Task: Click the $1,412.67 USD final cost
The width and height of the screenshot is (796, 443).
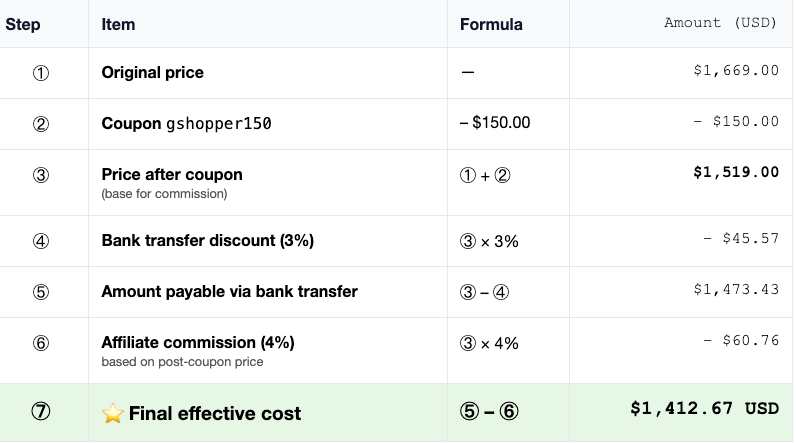Action: (705, 408)
